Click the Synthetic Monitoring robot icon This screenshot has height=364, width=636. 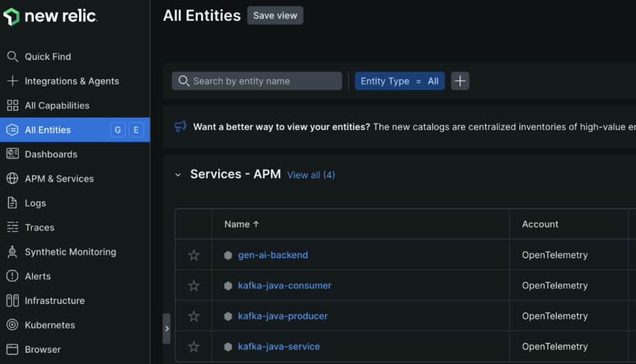pos(12,252)
